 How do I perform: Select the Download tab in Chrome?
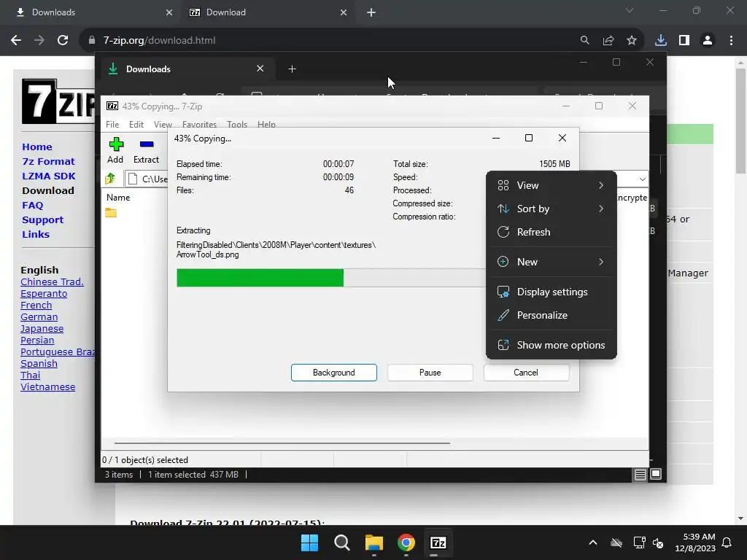[267, 12]
